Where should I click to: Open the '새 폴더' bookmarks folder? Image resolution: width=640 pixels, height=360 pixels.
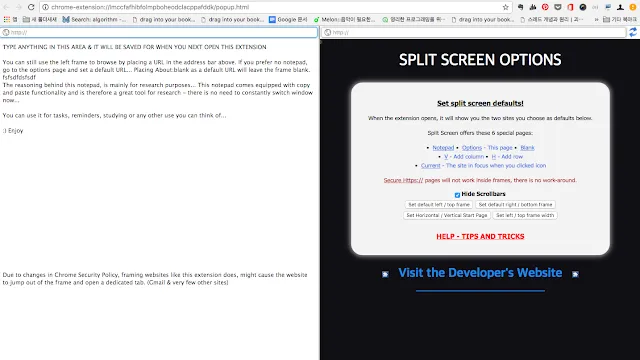[40, 19]
